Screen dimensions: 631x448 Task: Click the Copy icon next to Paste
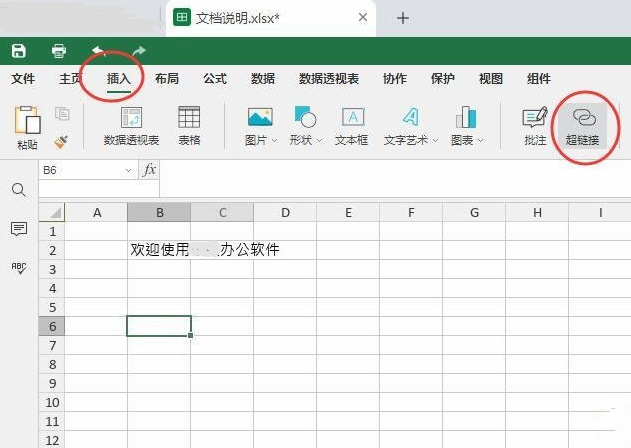click(62, 114)
